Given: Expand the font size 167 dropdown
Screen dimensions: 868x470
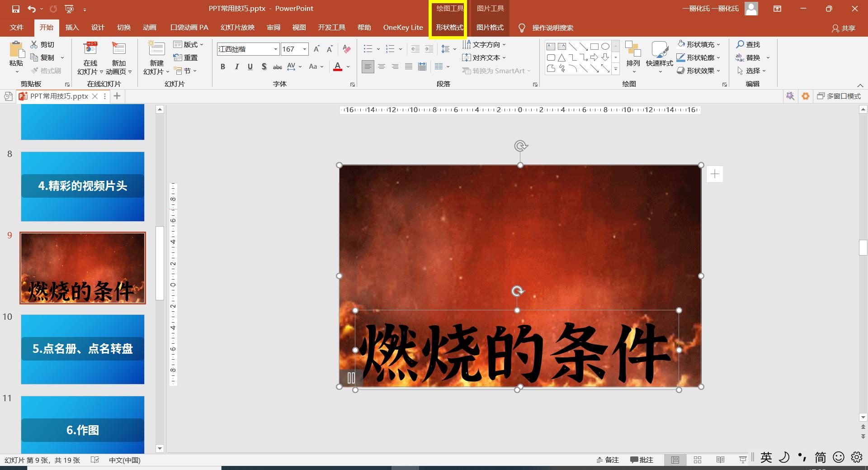Looking at the screenshot, I should [x=305, y=49].
